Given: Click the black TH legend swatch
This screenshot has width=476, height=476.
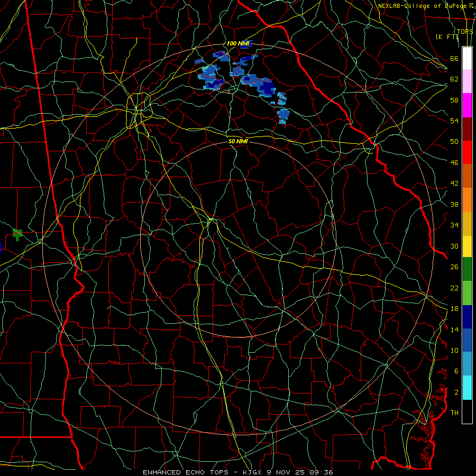Looking at the screenshot, I should click(467, 411).
